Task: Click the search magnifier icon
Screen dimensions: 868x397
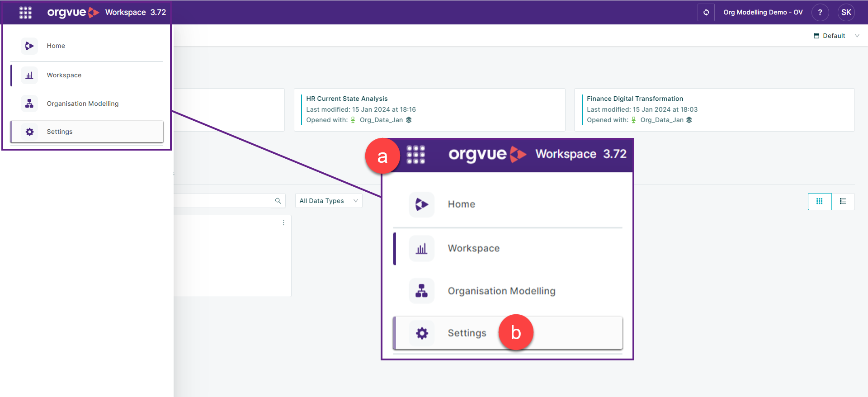Action: 278,201
